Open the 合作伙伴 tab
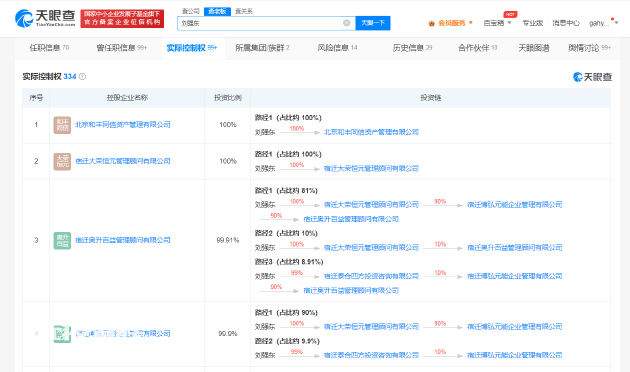The image size is (630, 372). [x=477, y=48]
